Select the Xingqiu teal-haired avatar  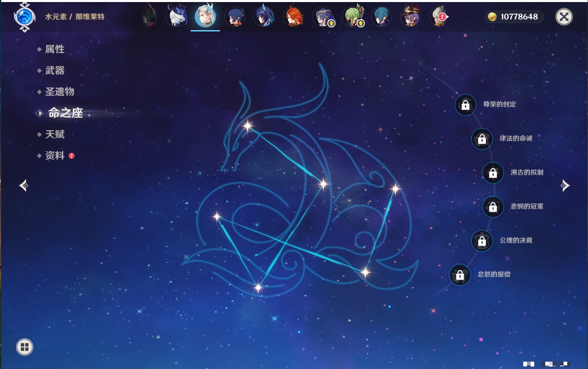[382, 17]
